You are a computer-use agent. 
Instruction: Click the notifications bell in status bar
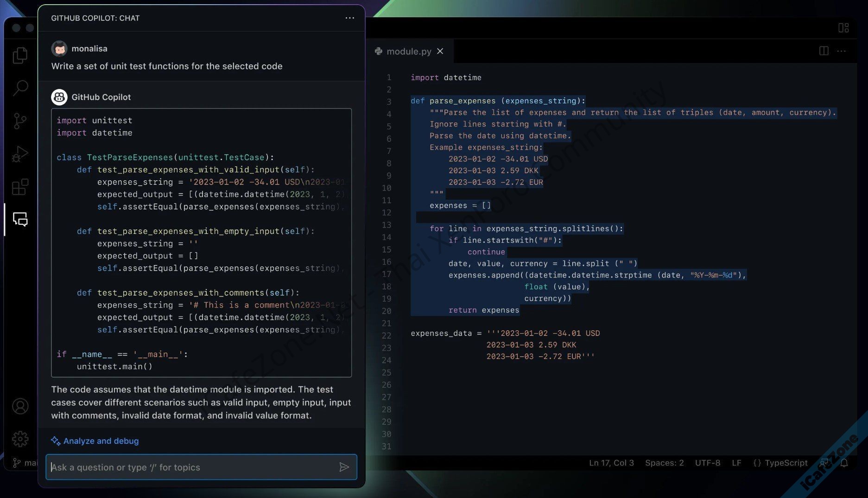tap(844, 463)
